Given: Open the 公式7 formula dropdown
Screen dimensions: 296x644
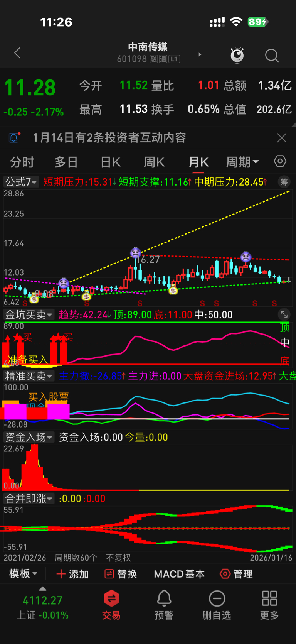Looking at the screenshot, I should pyautogui.click(x=21, y=182).
